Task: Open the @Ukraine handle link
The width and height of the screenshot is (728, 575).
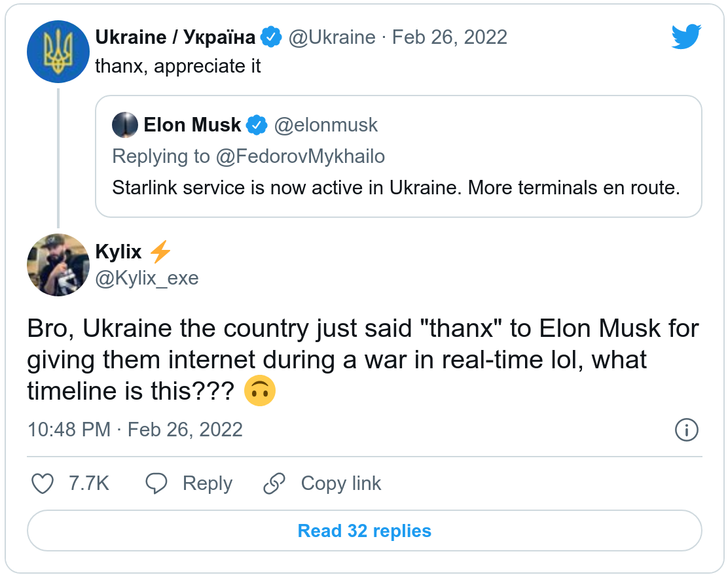Action: (332, 37)
